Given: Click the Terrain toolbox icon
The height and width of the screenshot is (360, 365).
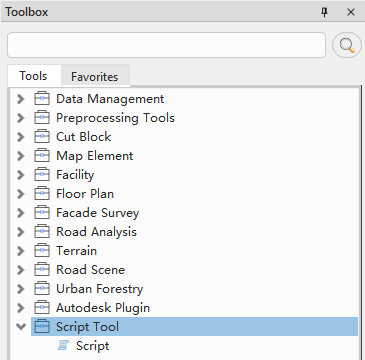Looking at the screenshot, I should coord(42,251).
